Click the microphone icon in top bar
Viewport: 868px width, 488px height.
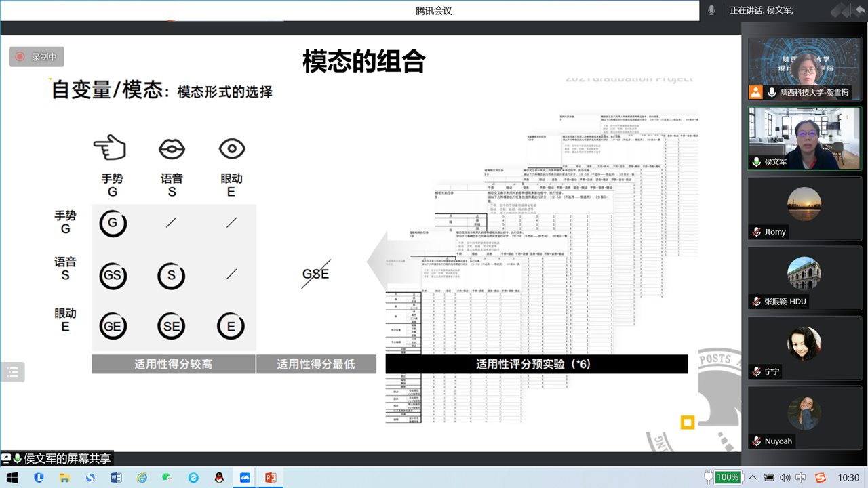711,10
